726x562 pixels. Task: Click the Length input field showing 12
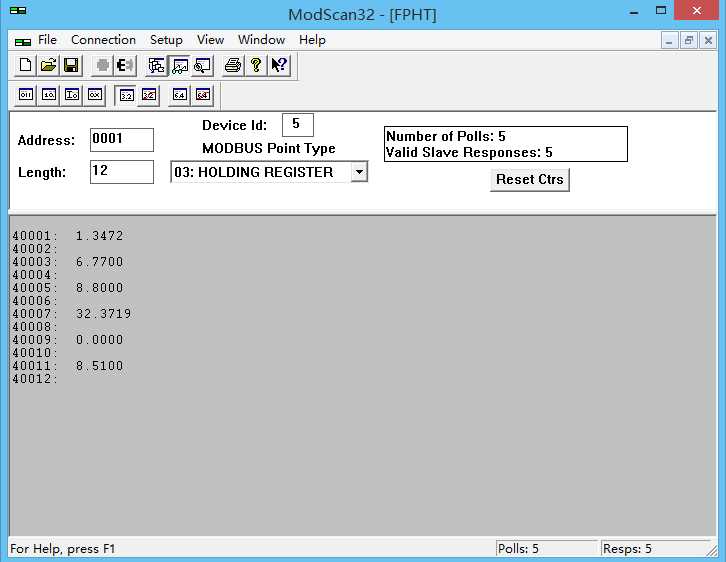click(122, 172)
